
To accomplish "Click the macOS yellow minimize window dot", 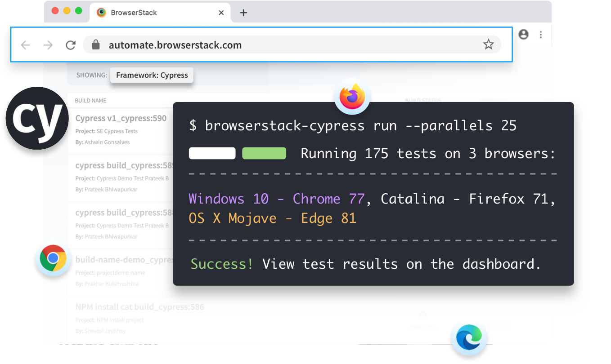I will (x=67, y=11).
